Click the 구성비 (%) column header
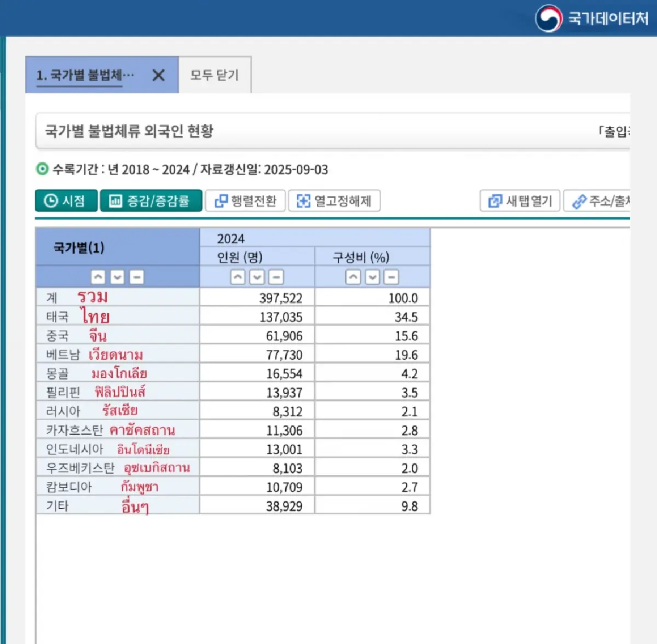Image resolution: width=657 pixels, height=644 pixels. 372,257
